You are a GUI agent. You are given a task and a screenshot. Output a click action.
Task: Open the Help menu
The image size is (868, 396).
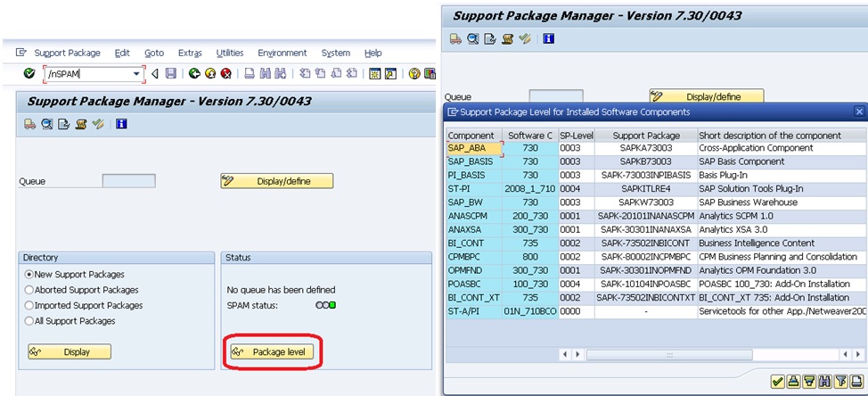[x=373, y=54]
